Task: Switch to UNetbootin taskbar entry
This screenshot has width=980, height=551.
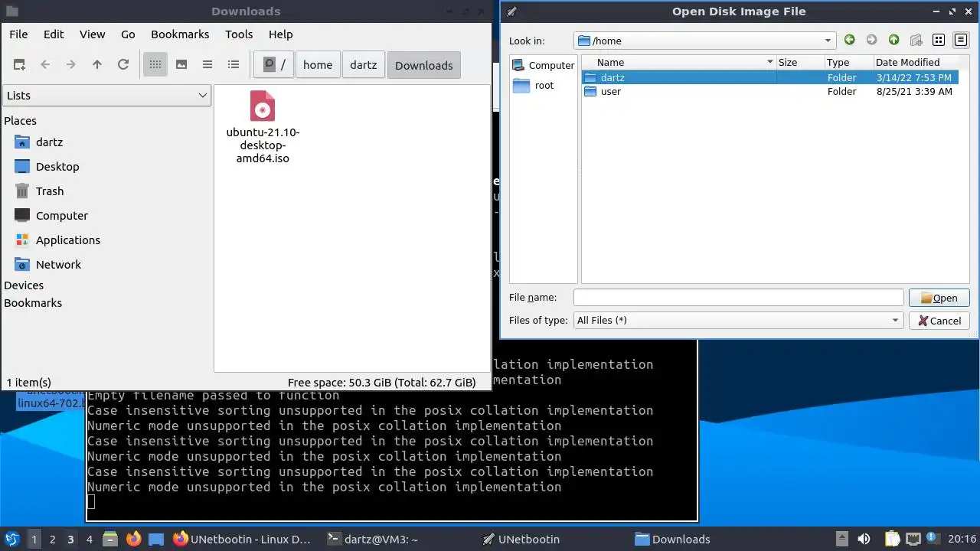Action: (521, 540)
